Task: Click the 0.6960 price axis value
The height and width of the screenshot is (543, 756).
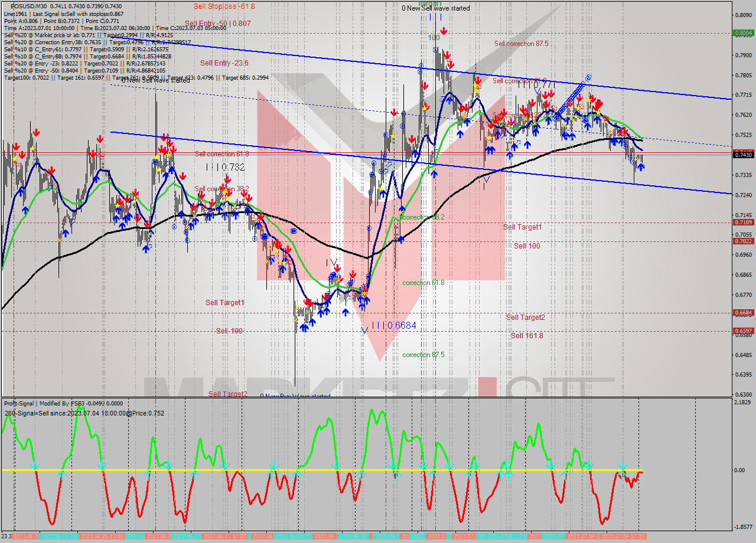Action: pyautogui.click(x=744, y=254)
